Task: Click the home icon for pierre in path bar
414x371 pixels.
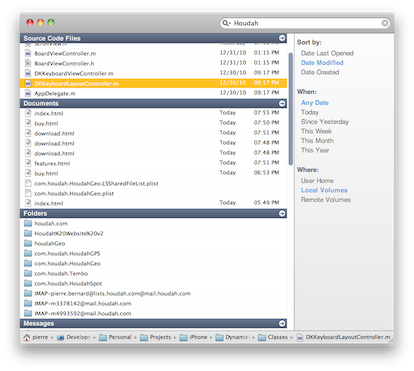Action: click(27, 337)
